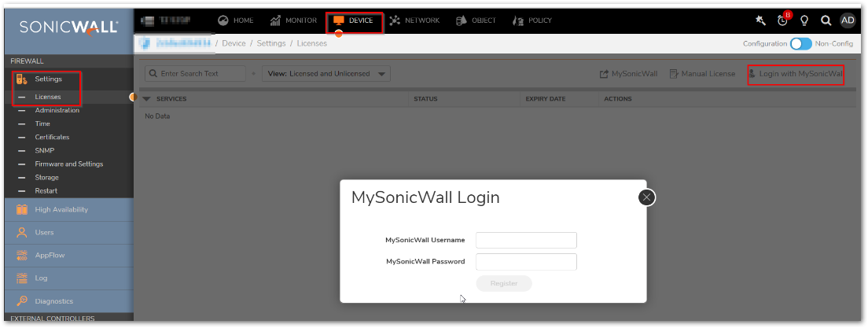Open the search magnifier icon in top bar
The height and width of the screenshot is (328, 868).
[826, 21]
